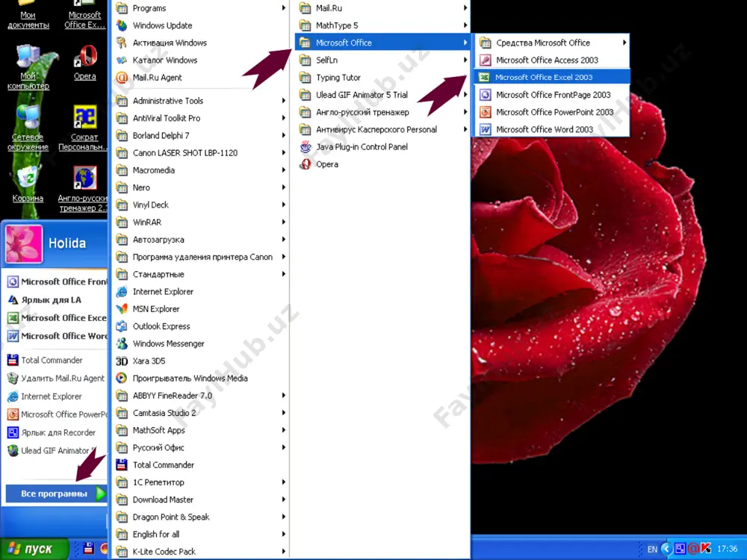Click the Kaspersky tray icon

tap(706, 549)
